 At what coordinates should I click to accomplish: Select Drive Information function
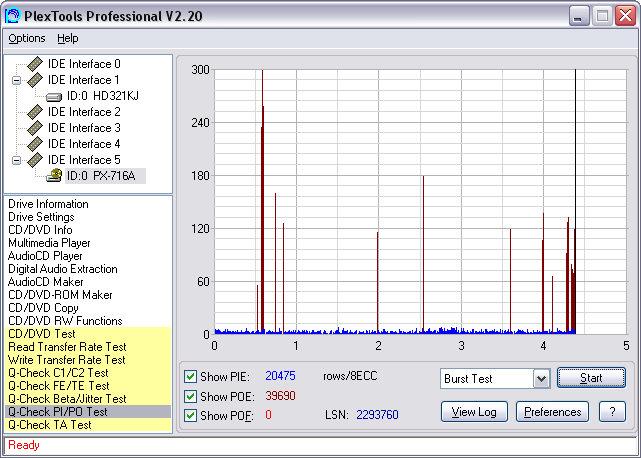[x=48, y=204]
